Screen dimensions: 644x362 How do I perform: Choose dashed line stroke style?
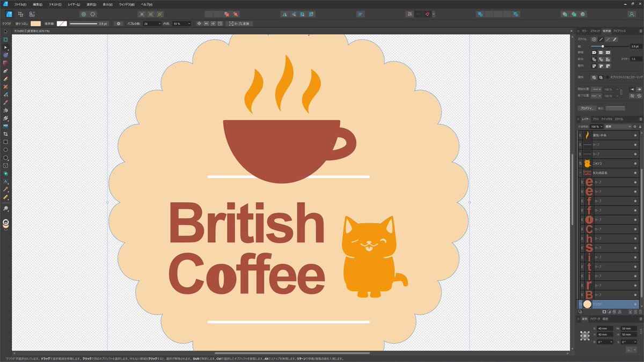608,39
